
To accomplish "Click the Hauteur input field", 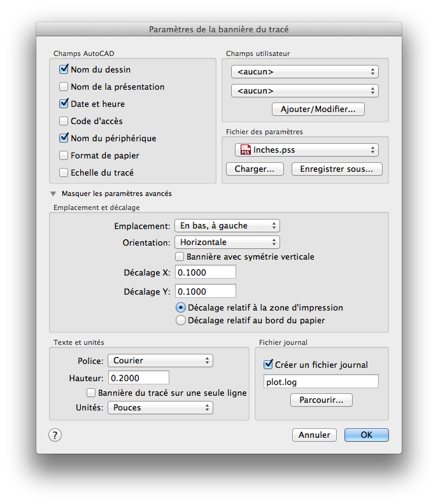I will tap(139, 377).
